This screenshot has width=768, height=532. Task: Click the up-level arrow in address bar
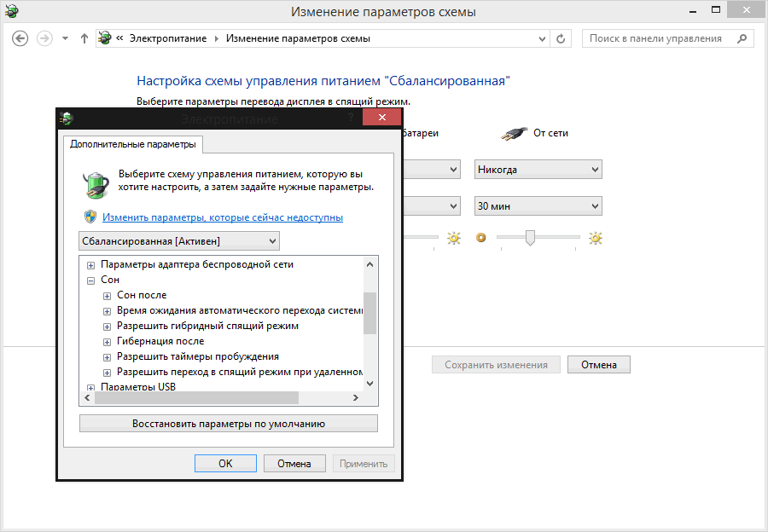[84, 38]
